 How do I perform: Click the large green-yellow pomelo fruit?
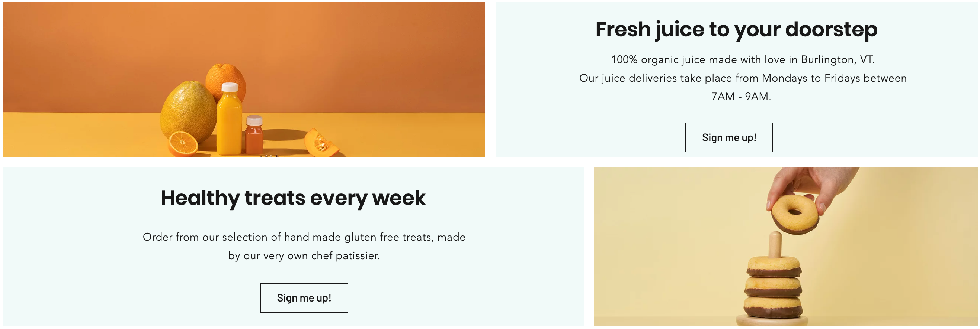point(188,113)
